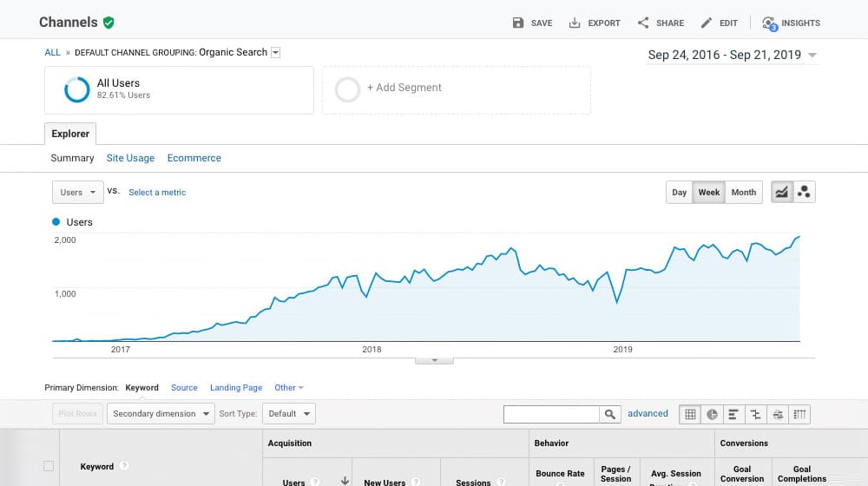Click the Export download icon
The height and width of the screenshot is (486, 868).
coord(575,23)
